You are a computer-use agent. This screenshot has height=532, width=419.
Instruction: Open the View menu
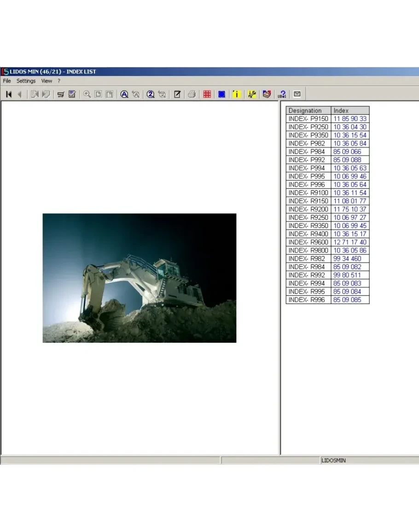[47, 81]
